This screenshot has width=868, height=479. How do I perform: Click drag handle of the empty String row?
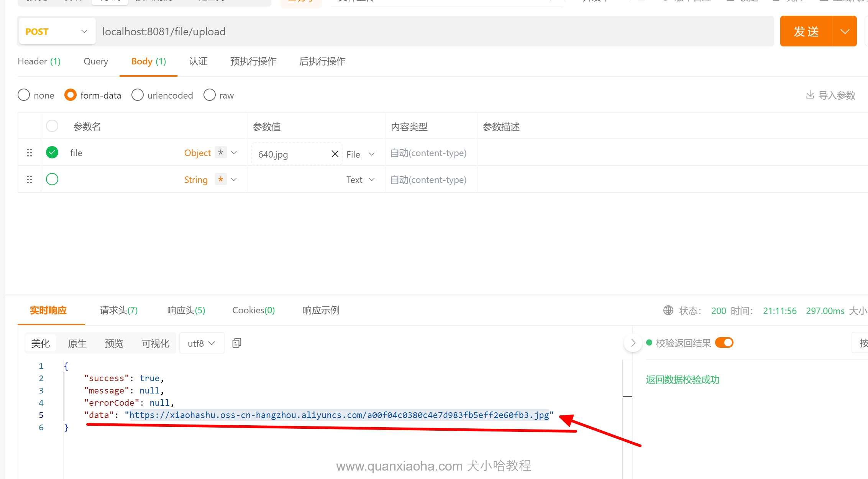[x=30, y=179]
